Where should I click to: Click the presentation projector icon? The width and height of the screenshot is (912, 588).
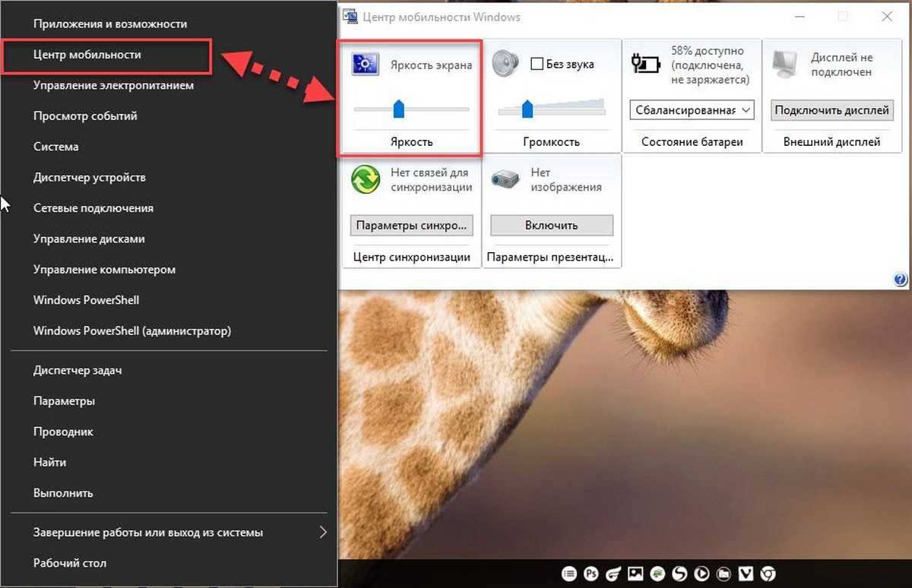[505, 180]
